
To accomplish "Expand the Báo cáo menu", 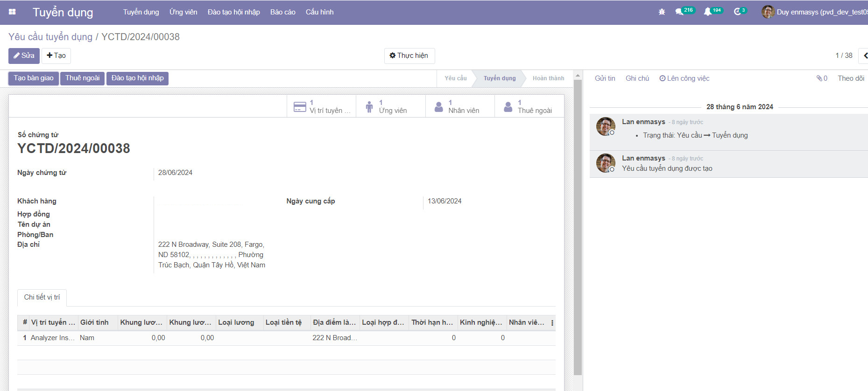I will [x=282, y=12].
